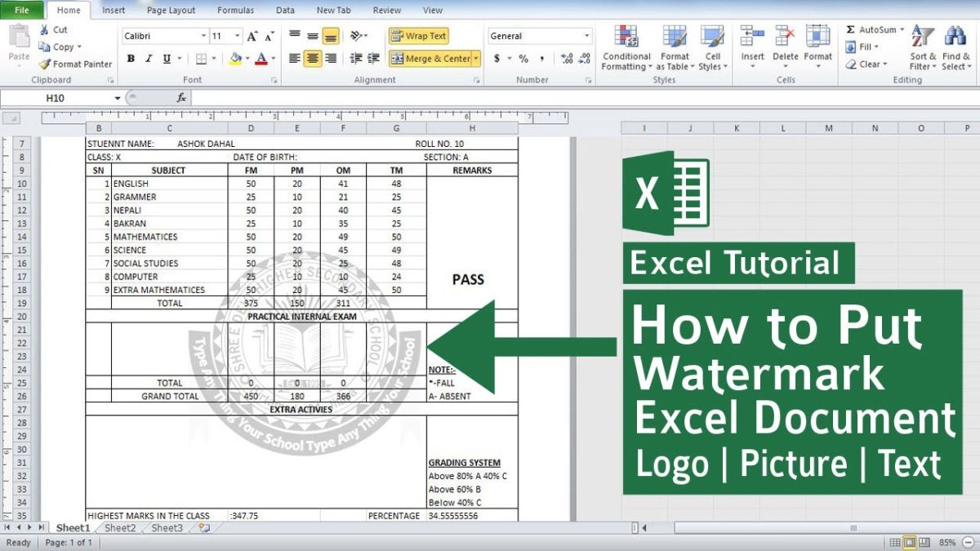Select the Sheet2 worksheet tab

point(119,528)
